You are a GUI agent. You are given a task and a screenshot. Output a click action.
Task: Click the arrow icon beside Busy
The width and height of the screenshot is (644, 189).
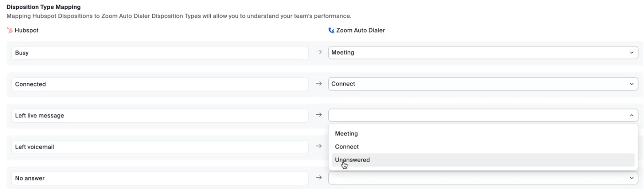319,53
